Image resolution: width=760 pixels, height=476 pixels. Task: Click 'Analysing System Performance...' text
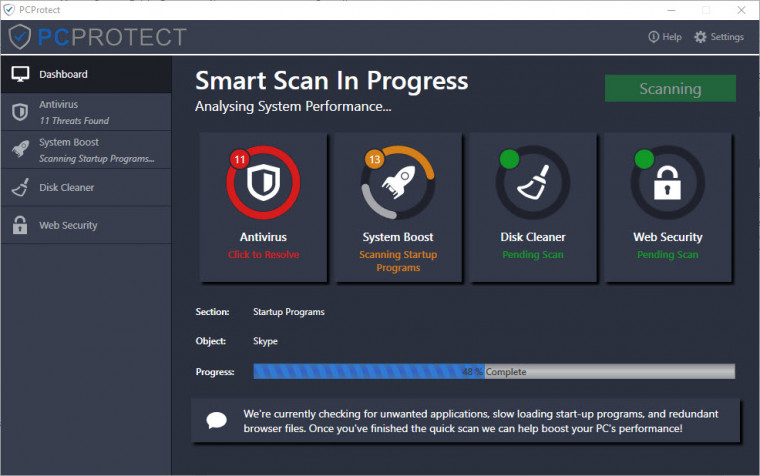click(x=293, y=106)
